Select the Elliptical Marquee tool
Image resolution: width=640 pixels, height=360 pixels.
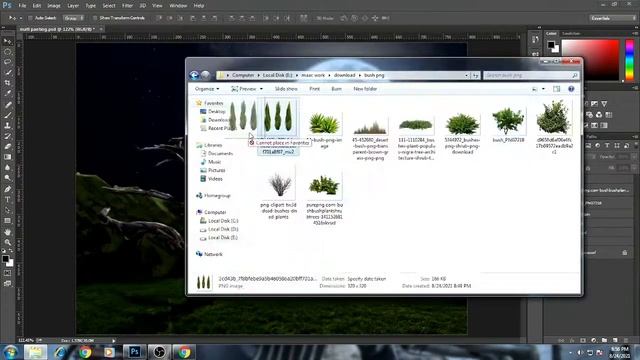point(7,52)
